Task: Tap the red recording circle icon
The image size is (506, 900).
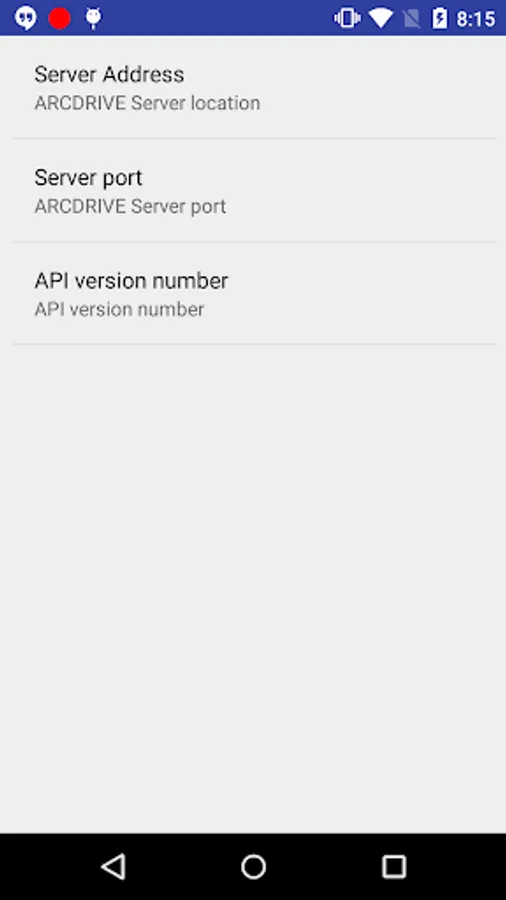Action: 60,18
